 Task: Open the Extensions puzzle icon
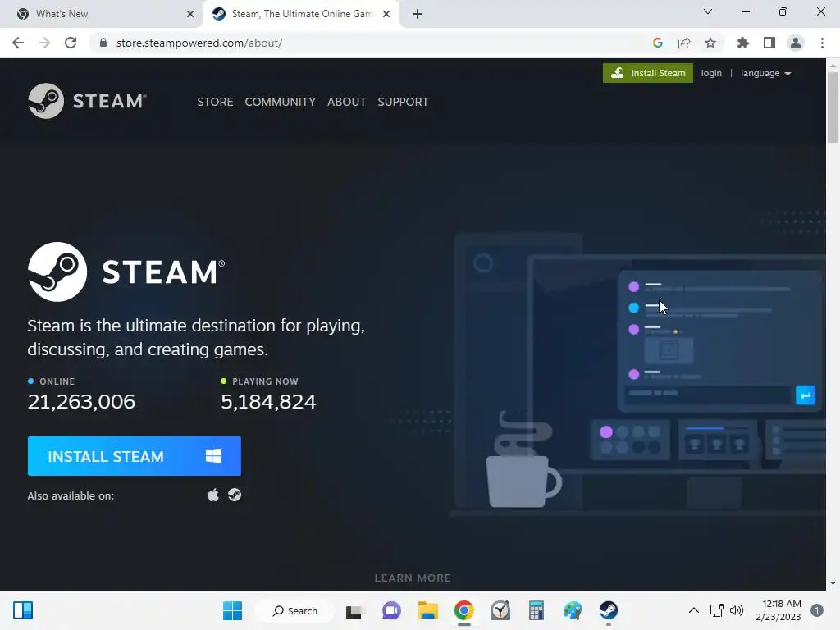tap(743, 43)
